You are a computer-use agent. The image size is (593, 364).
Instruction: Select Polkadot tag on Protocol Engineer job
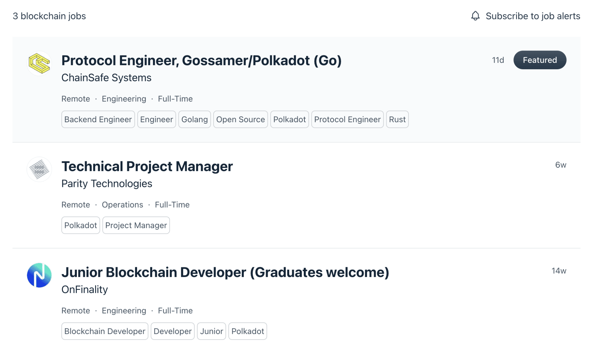tap(290, 119)
